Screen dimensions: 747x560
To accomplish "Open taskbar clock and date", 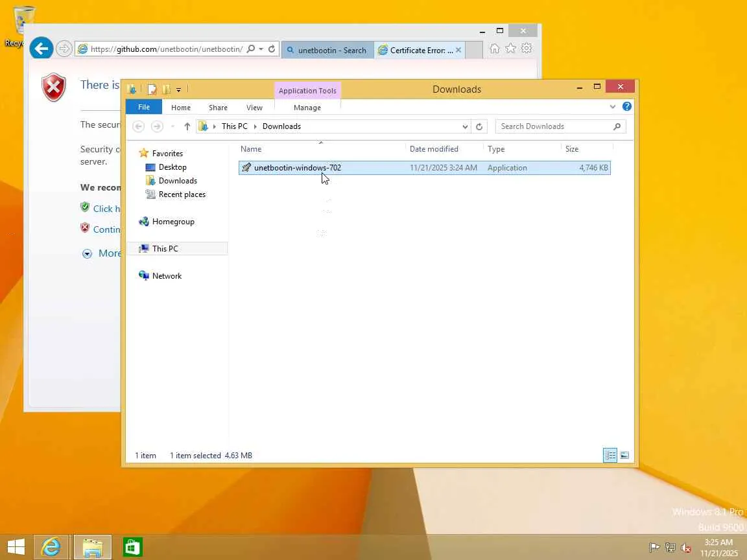I will [x=719, y=548].
